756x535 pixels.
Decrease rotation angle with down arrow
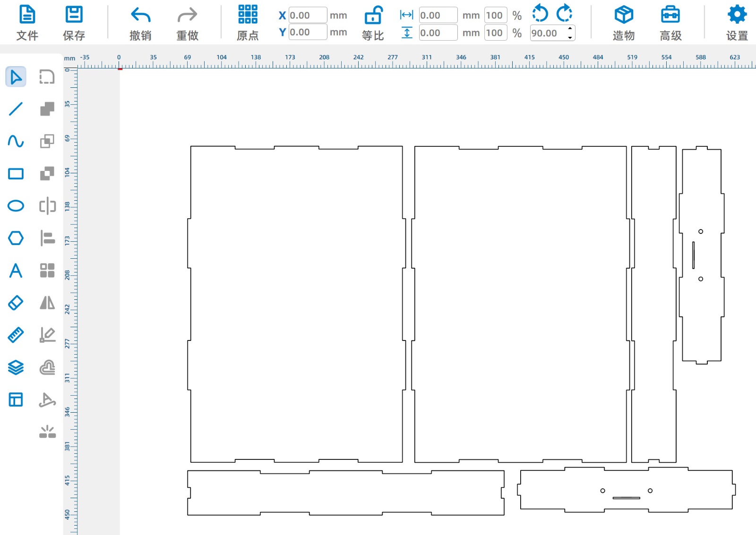coord(570,37)
